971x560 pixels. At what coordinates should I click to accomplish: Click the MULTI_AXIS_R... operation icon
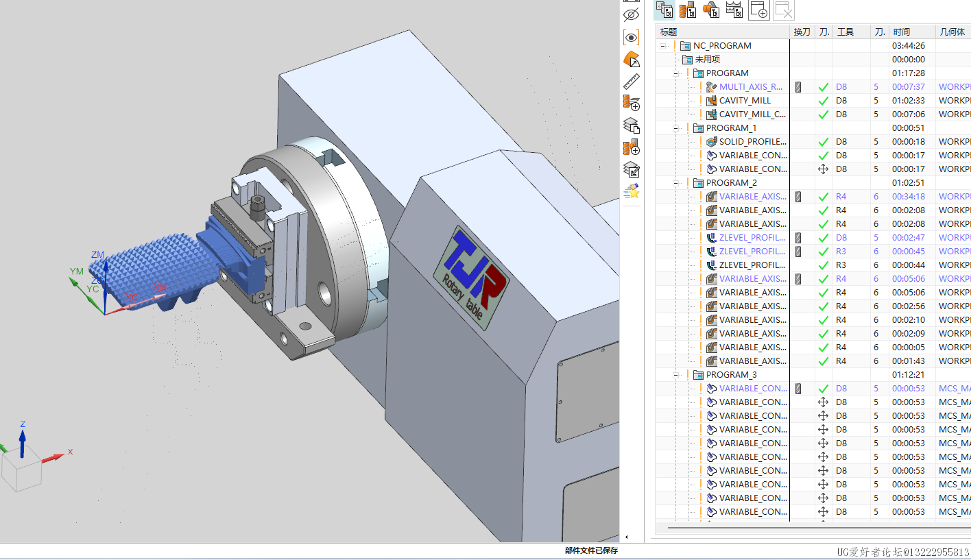711,87
